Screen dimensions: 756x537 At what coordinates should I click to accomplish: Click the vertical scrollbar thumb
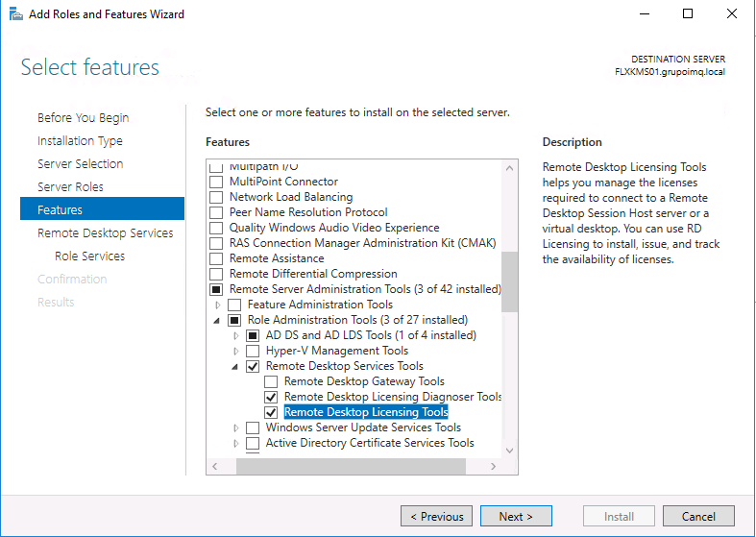pyautogui.click(x=510, y=282)
